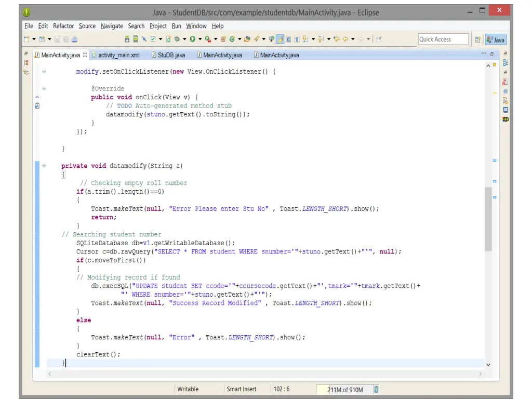Click the Last Edit Location icon

click(x=337, y=39)
